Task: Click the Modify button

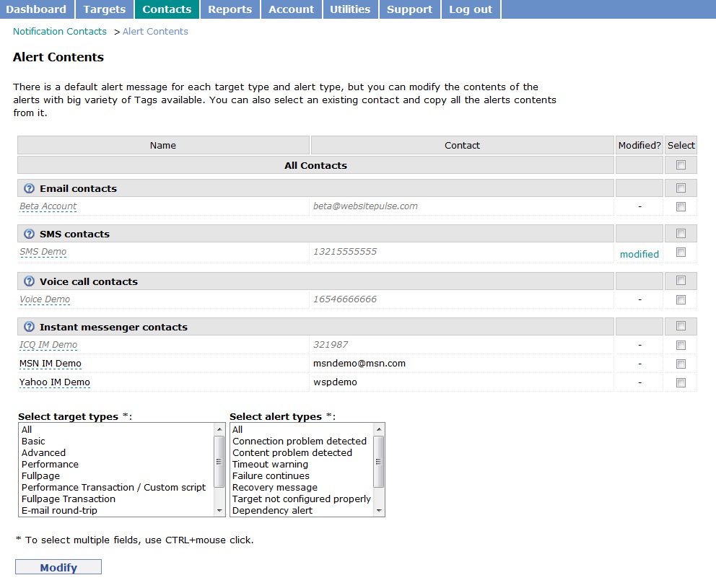Action: (58, 567)
